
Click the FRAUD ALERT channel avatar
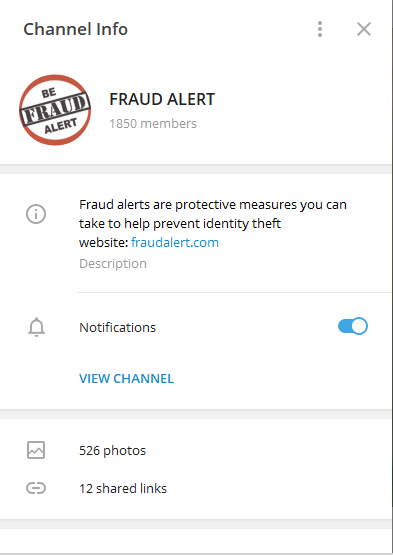pos(55,110)
